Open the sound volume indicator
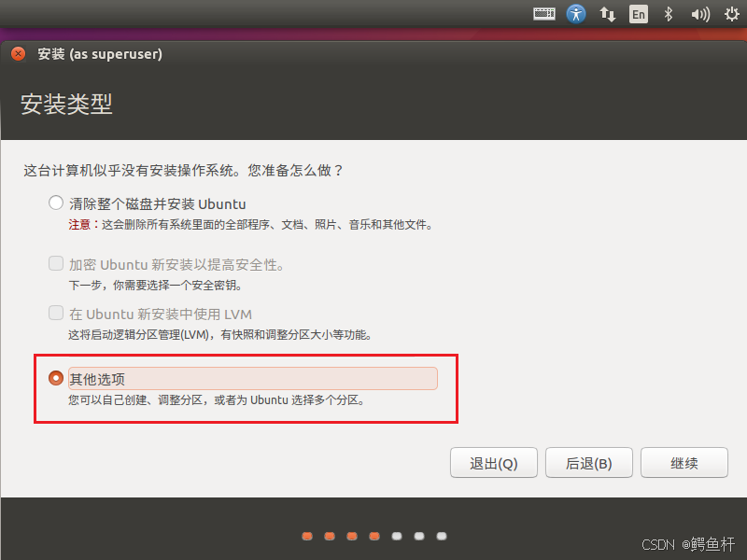The height and width of the screenshot is (560, 747). click(700, 14)
